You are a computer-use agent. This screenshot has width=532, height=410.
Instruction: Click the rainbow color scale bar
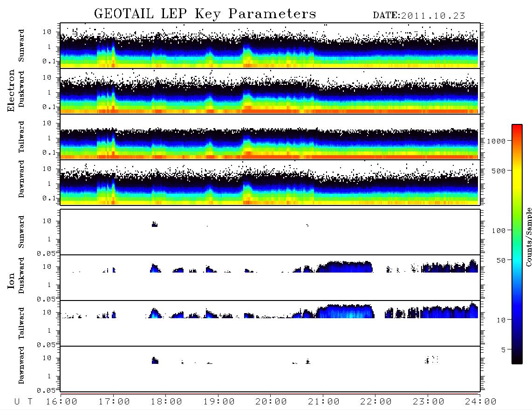pyautogui.click(x=517, y=244)
